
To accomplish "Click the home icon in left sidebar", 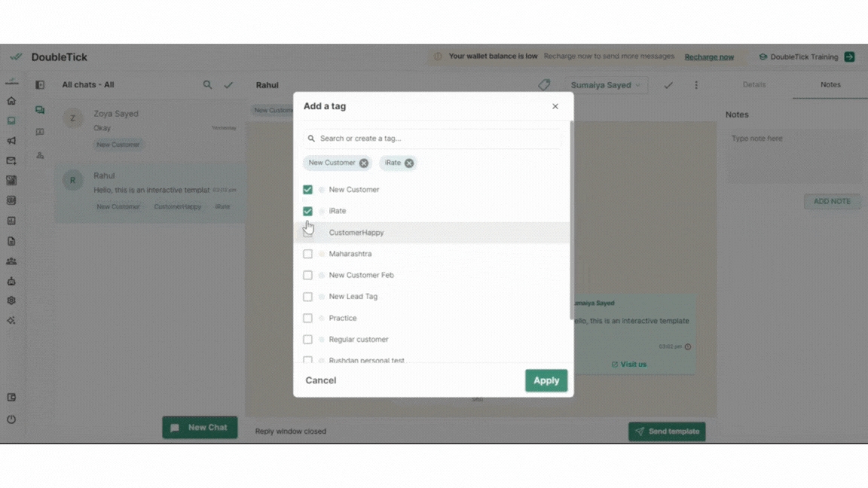I will pos(11,101).
